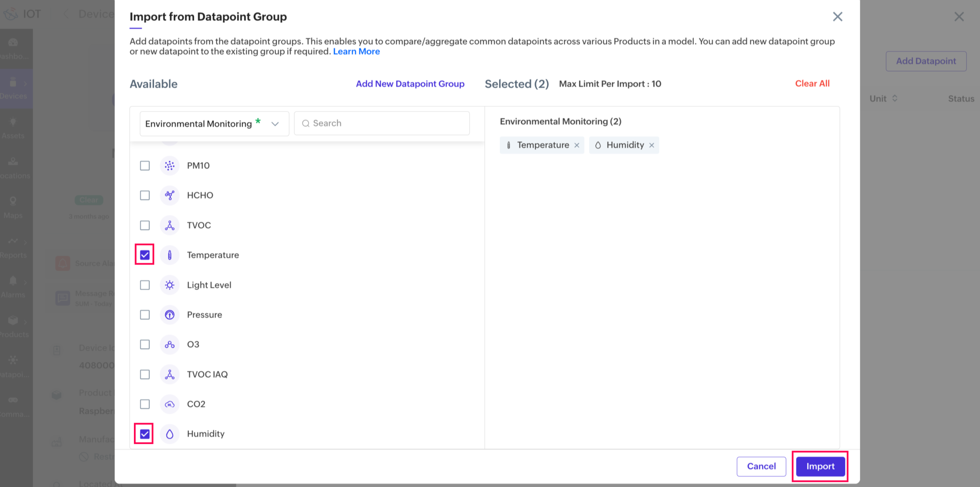Click the HCHO molecule icon
980x487 pixels.
click(x=169, y=195)
